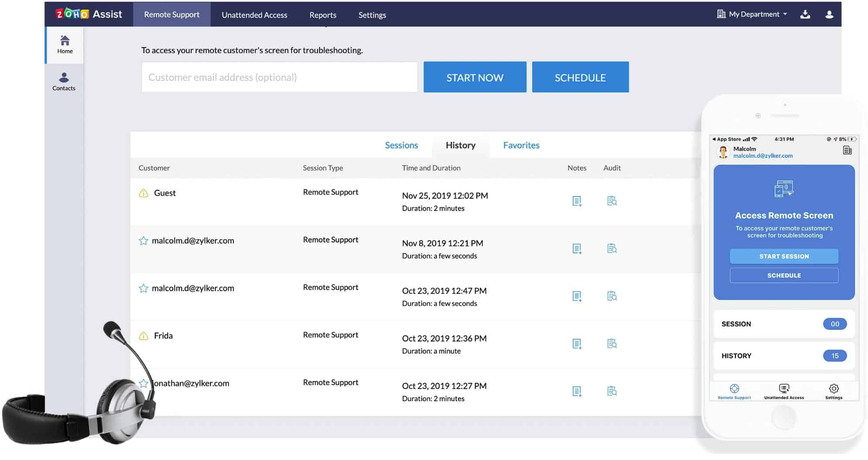Image resolution: width=868 pixels, height=460 pixels.
Task: Tap the malcolm.d@zylker.com link in phone
Action: (763, 156)
